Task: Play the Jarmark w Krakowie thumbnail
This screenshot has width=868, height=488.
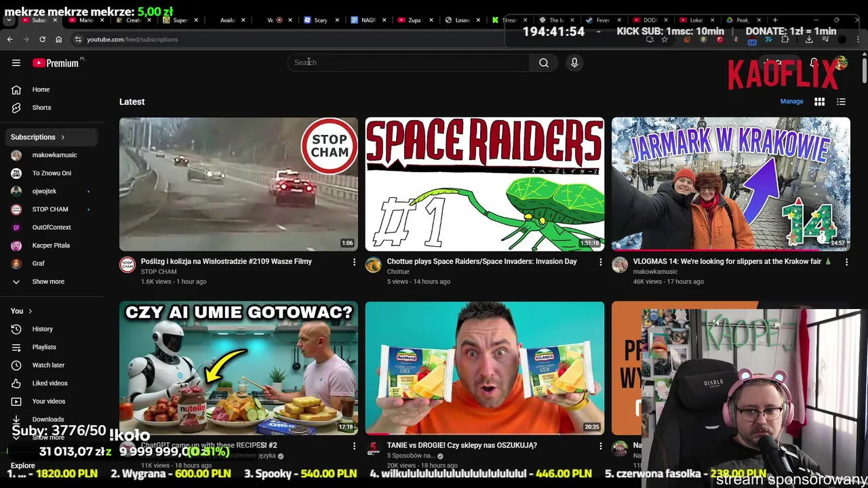Action: pyautogui.click(x=731, y=184)
